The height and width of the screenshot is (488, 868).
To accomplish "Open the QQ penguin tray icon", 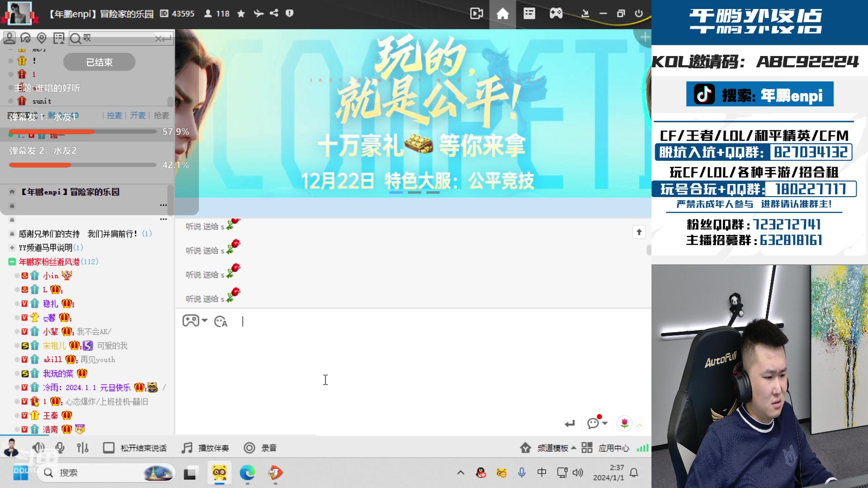I will pos(481,473).
